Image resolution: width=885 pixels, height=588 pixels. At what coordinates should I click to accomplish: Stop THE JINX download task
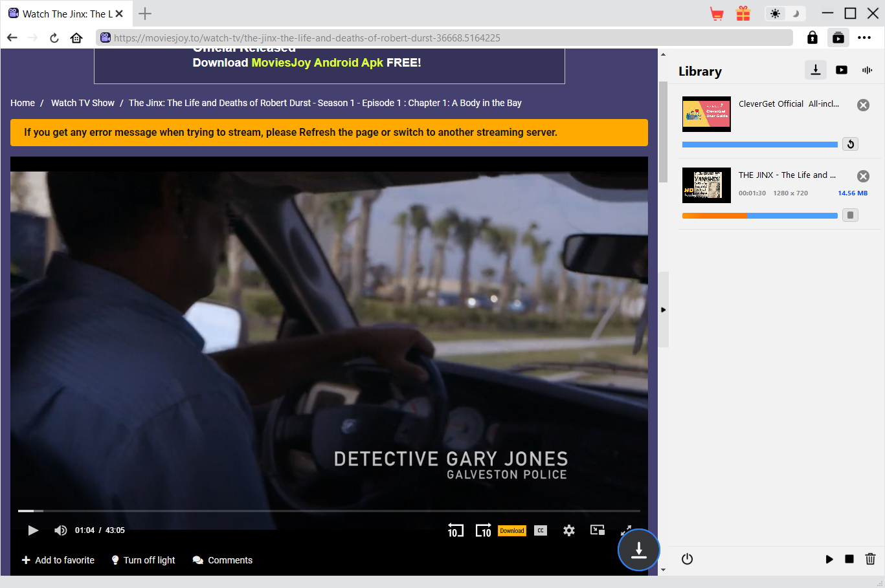[x=851, y=215]
